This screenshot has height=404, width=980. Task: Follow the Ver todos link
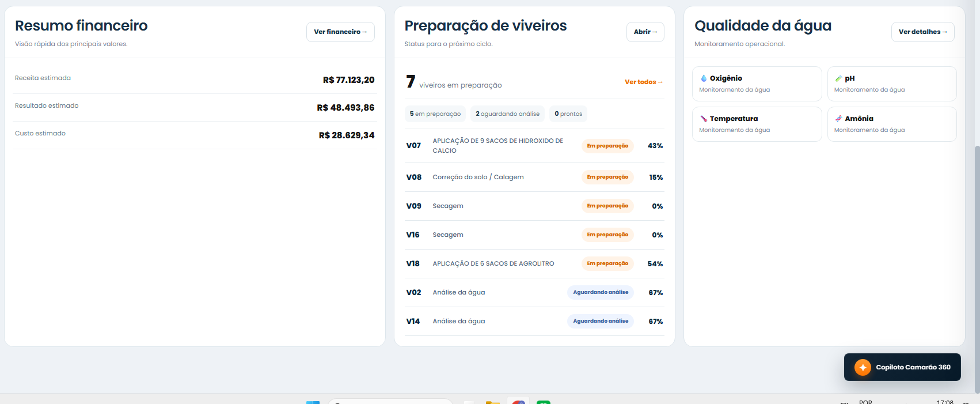(644, 82)
